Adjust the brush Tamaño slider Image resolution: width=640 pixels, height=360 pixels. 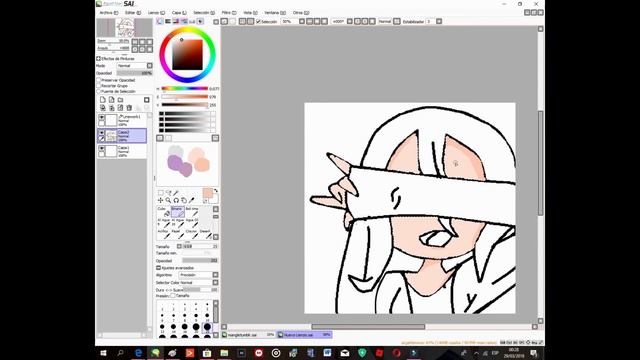coord(200,247)
